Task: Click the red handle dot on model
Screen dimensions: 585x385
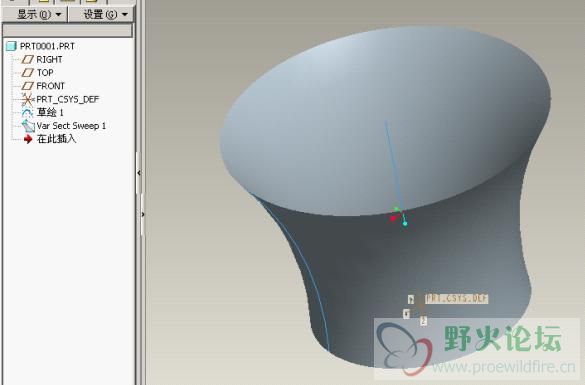Action: coord(392,218)
